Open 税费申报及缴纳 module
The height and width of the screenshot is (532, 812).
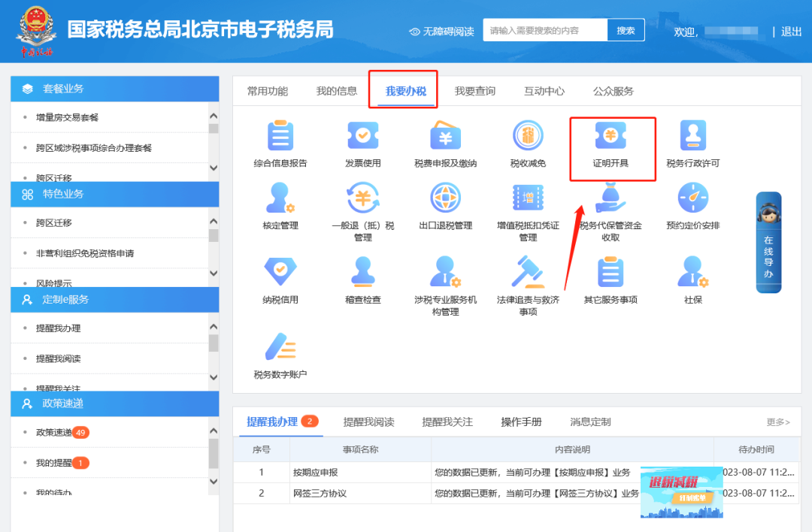pyautogui.click(x=445, y=138)
